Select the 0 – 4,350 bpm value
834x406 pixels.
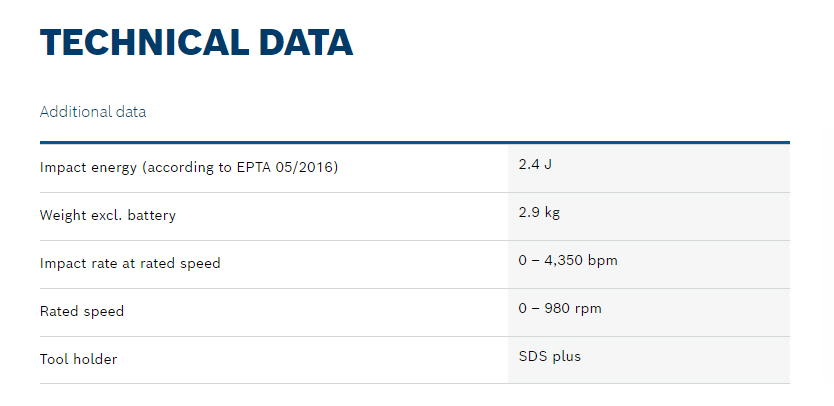(567, 260)
